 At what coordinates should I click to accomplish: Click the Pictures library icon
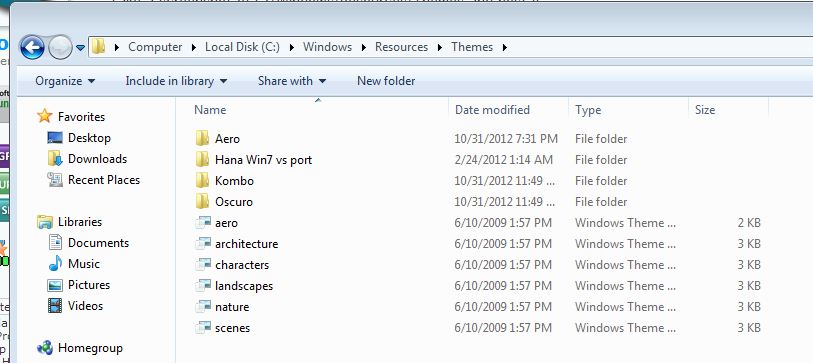click(55, 285)
